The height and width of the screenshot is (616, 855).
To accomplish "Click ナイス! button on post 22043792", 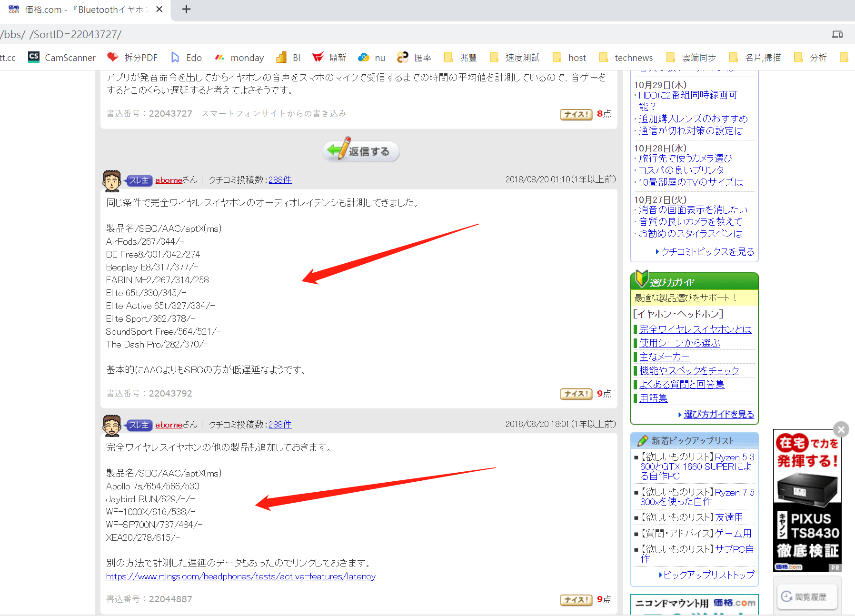I will [576, 394].
